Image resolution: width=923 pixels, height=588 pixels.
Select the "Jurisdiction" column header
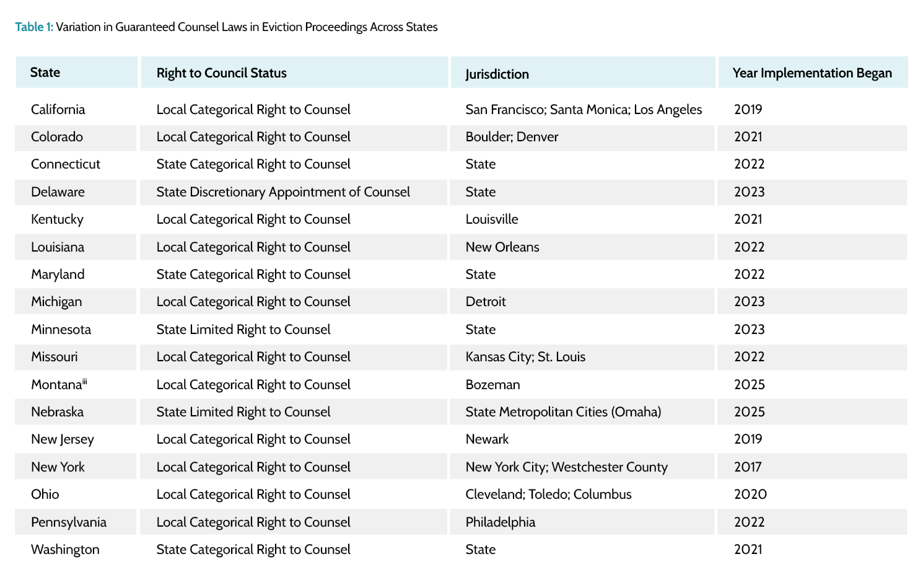pyautogui.click(x=497, y=74)
